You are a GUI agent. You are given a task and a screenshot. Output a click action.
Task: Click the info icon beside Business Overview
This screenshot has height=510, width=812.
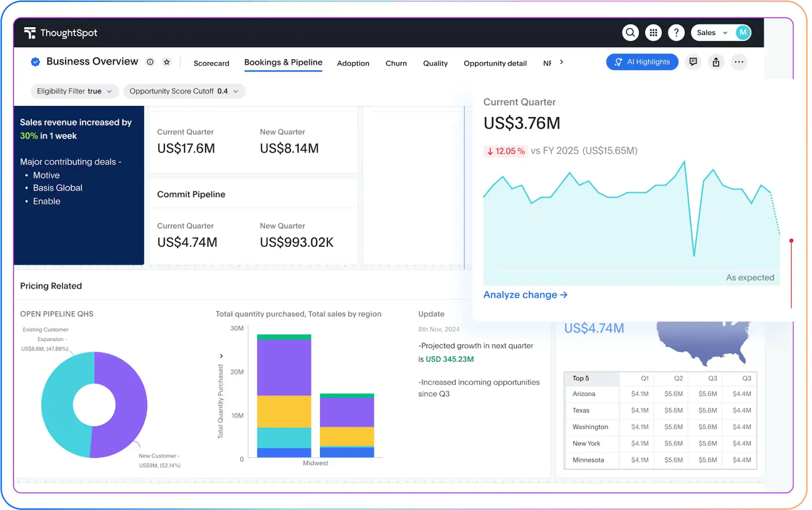click(150, 62)
